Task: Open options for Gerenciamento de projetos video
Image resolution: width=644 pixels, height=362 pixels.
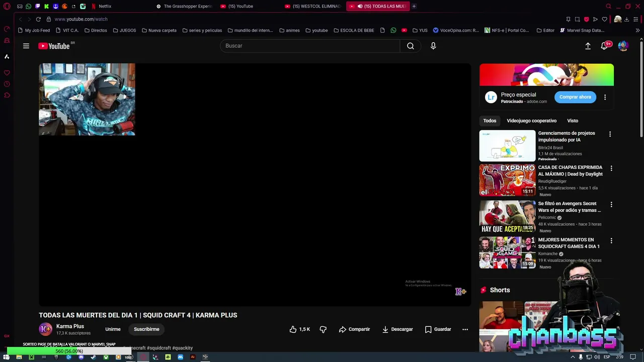Action: click(x=610, y=134)
